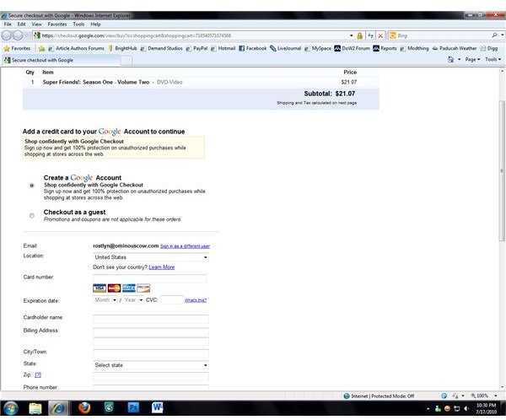Click the Stop (red X) icon
Viewport: 506px width, 420px height.
coord(380,35)
